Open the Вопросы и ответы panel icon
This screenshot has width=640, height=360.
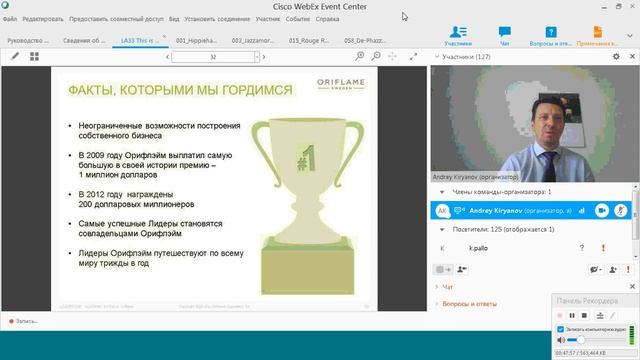pyautogui.click(x=551, y=36)
